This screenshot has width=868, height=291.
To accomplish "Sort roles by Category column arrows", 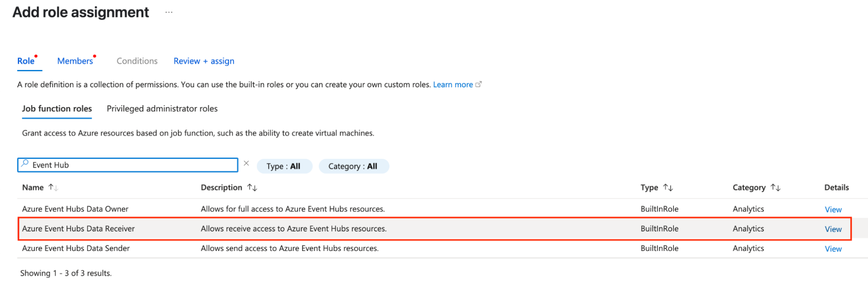I will coord(776,188).
